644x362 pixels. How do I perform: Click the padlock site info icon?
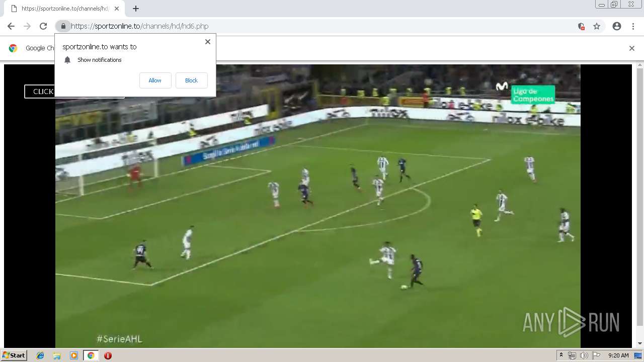coord(63,26)
